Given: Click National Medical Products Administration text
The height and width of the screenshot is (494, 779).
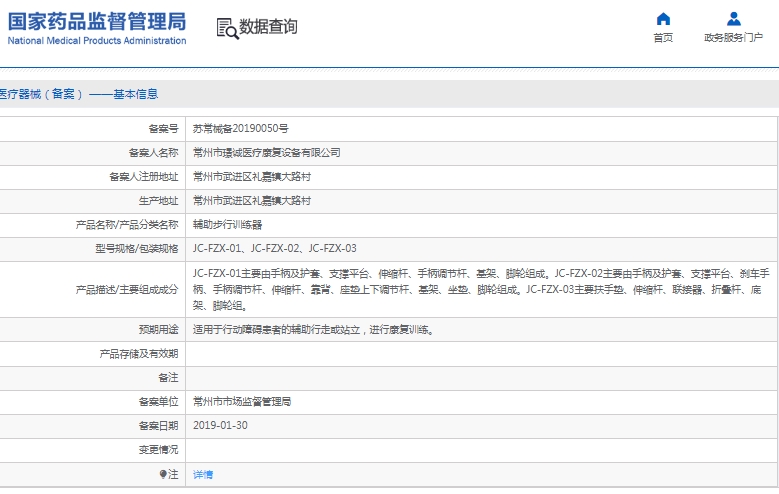Looking at the screenshot, I should 97,41.
